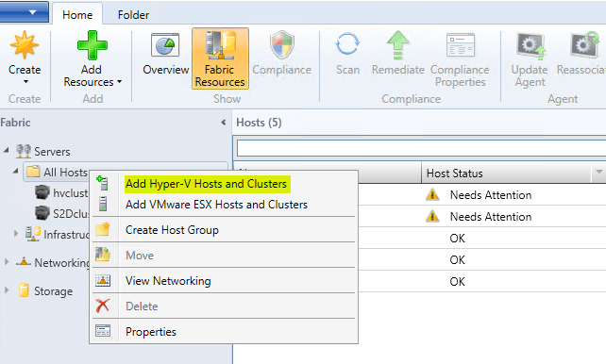This screenshot has width=606, height=364.
Task: Click first 'Needs Attention' status text
Action: click(491, 195)
